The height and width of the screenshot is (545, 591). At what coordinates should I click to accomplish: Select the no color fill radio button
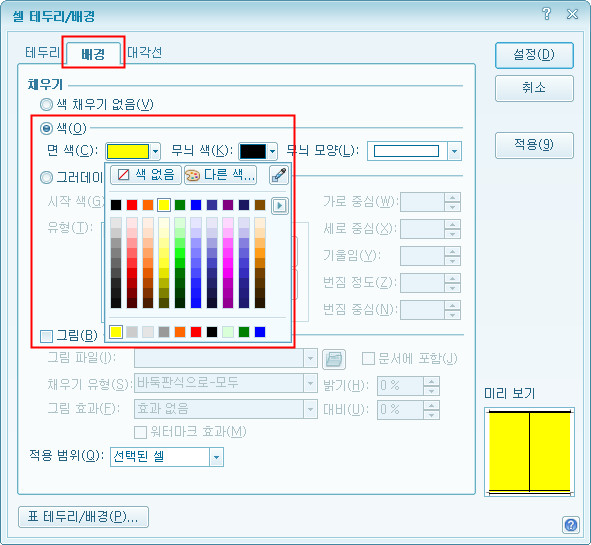click(46, 104)
